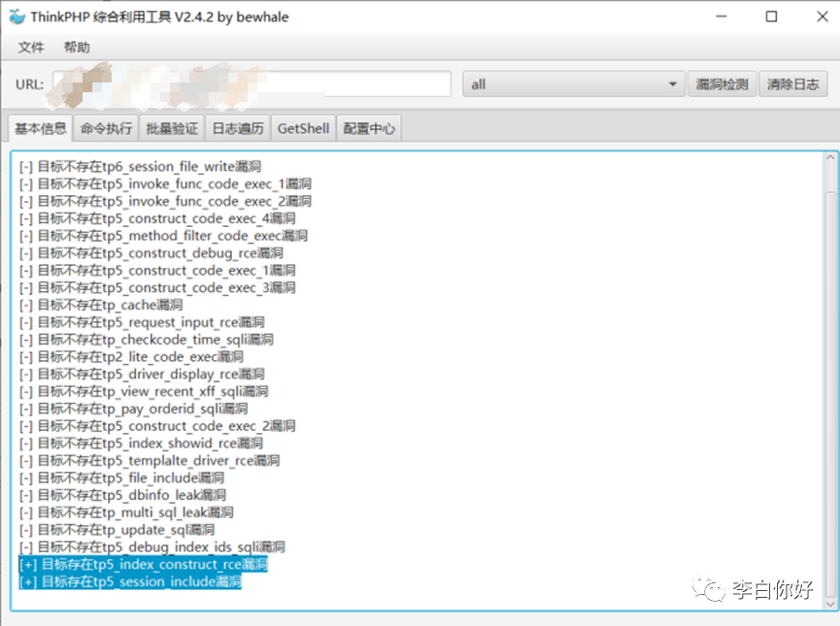Click the 漏洞检测 button
Screen dimensions: 840x626
[x=722, y=84]
